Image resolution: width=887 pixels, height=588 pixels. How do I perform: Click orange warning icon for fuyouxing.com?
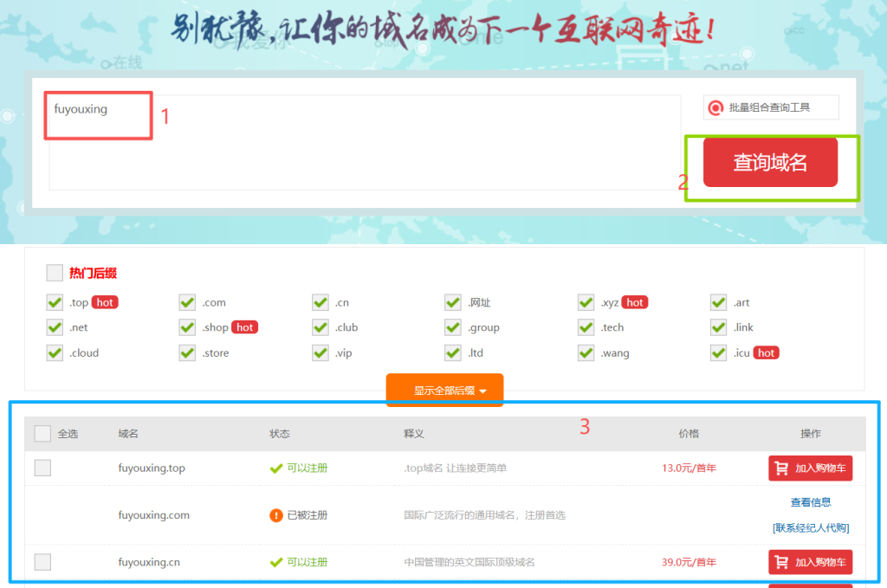pos(276,515)
